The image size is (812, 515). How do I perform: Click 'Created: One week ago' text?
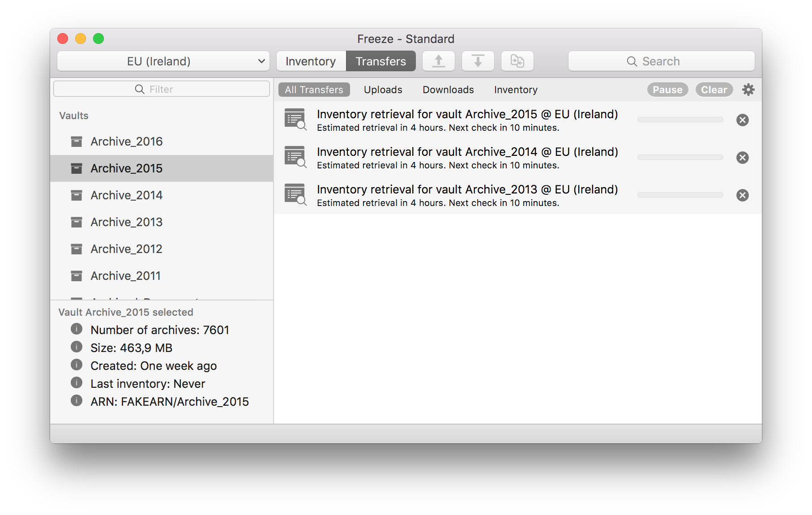point(154,366)
